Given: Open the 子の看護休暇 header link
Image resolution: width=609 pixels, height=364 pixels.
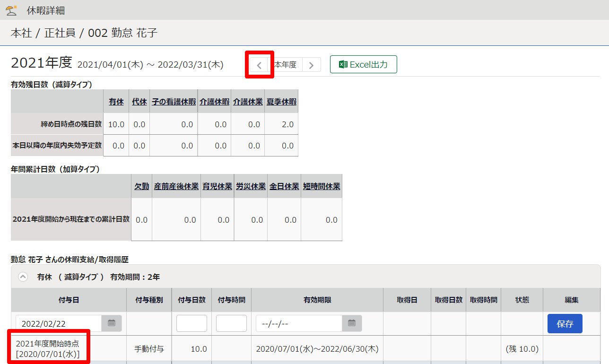Looking at the screenshot, I should [174, 102].
